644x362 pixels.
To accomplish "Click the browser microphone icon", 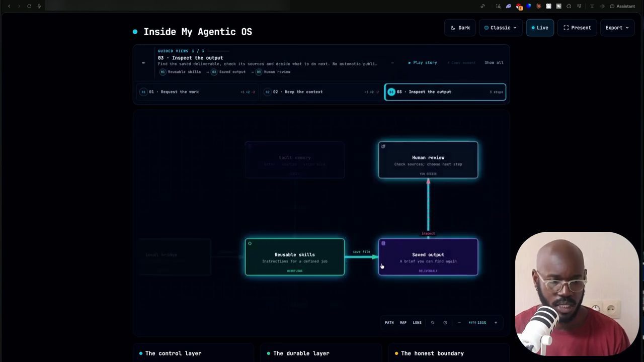I will click(x=39, y=6).
